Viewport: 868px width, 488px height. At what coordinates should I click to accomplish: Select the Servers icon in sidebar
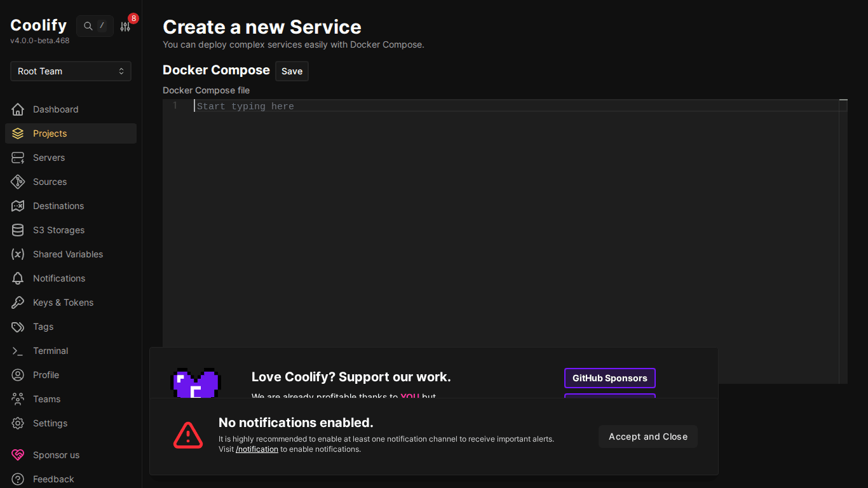point(18,158)
